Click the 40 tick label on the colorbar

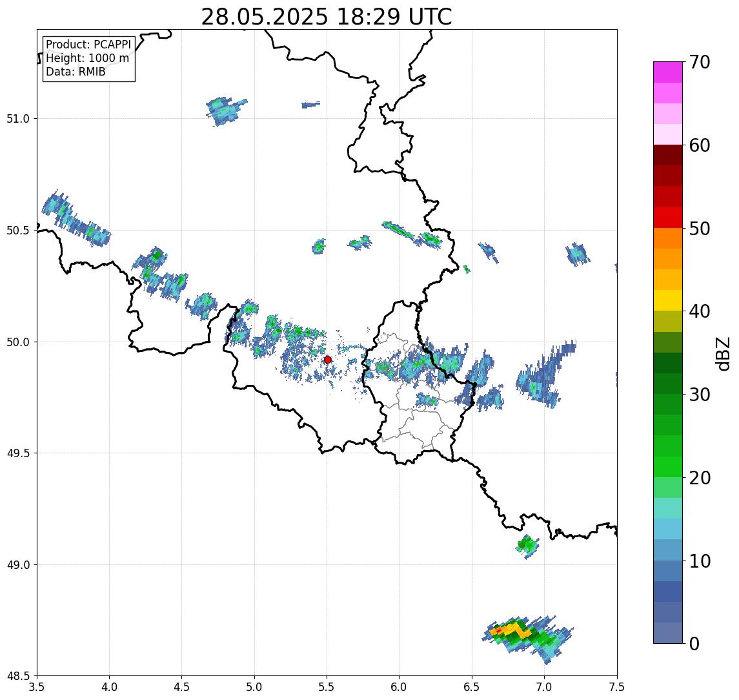[699, 311]
